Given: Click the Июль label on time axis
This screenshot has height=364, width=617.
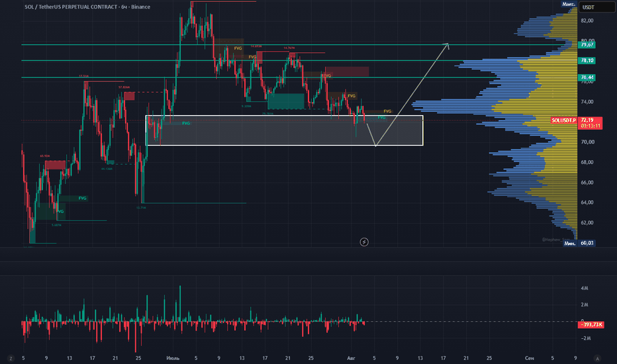Looking at the screenshot, I should [173, 358].
